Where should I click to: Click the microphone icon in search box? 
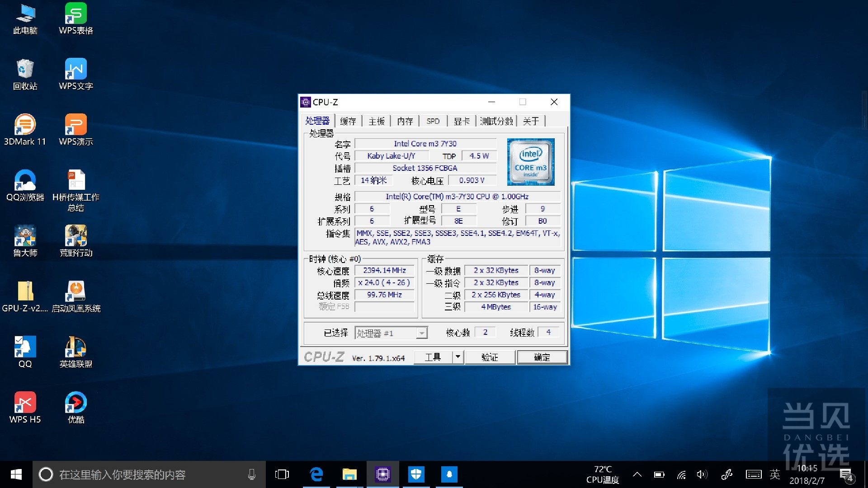252,474
